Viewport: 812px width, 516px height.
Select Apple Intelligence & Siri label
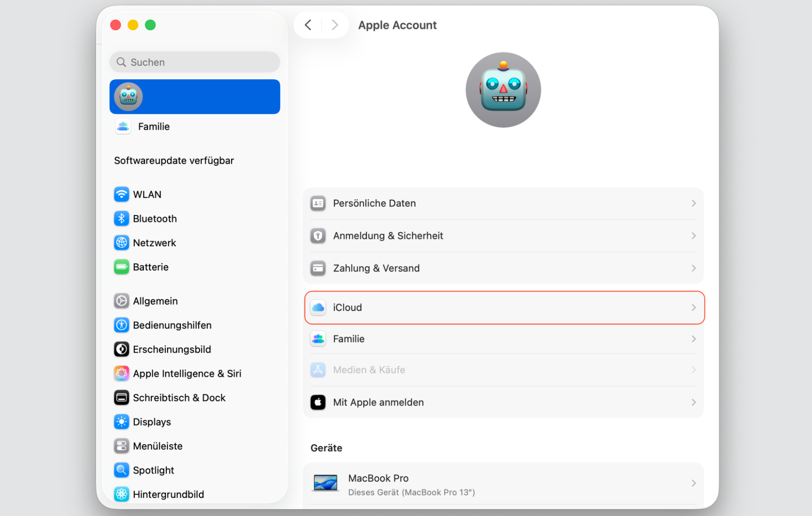coord(187,373)
